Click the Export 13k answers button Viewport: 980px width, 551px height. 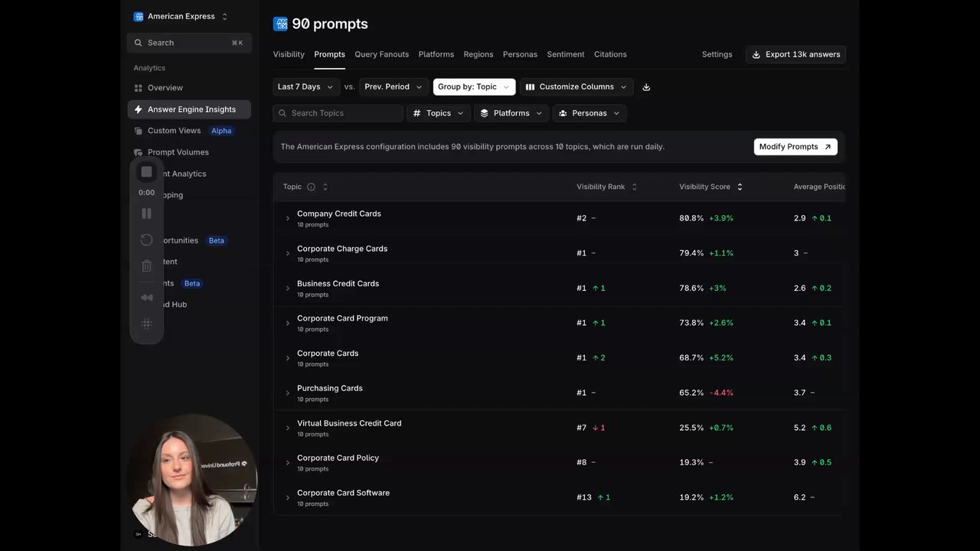795,54
